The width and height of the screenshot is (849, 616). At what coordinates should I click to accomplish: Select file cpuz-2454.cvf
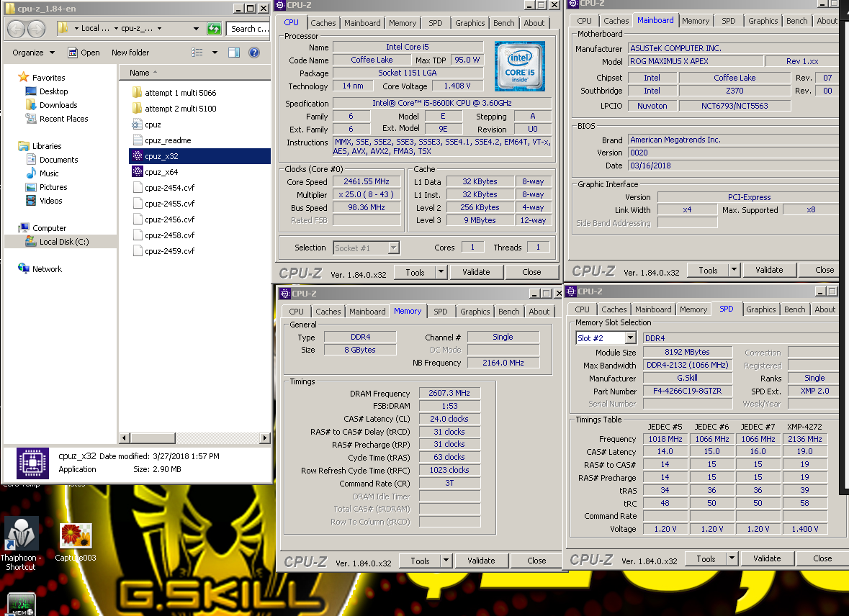[x=163, y=188]
